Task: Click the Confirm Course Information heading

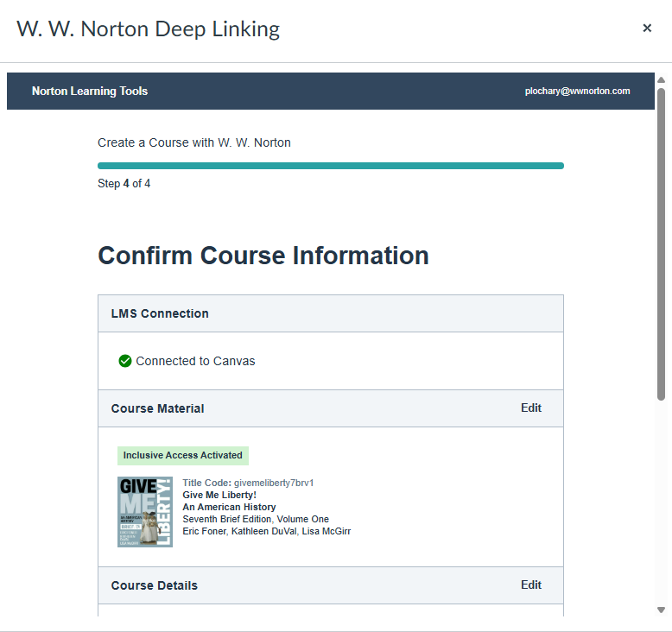Action: pos(263,256)
